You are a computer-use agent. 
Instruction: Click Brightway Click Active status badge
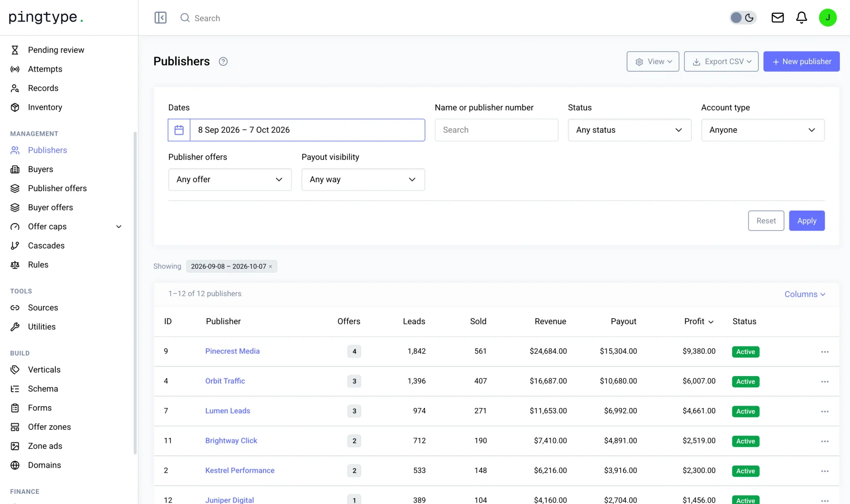(x=746, y=441)
